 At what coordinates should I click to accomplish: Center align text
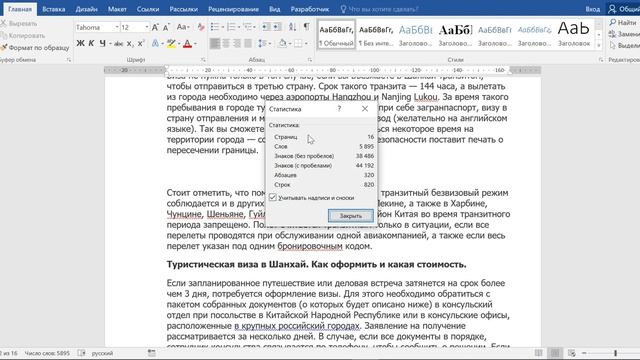(226, 43)
